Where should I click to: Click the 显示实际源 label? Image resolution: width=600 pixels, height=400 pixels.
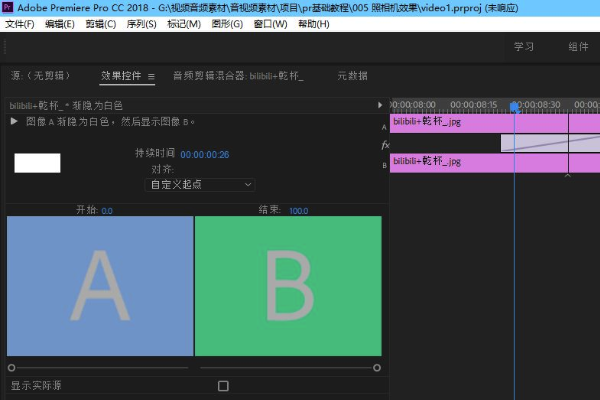click(36, 385)
